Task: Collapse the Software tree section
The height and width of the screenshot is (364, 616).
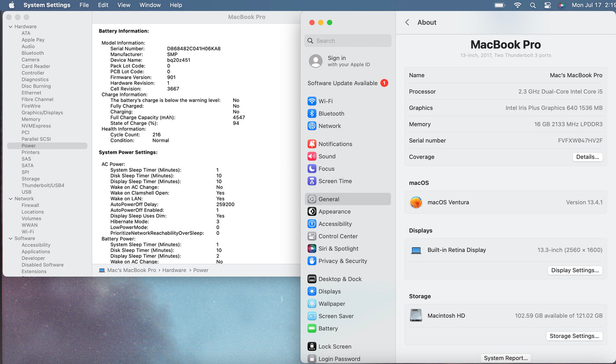Action: tap(11, 239)
